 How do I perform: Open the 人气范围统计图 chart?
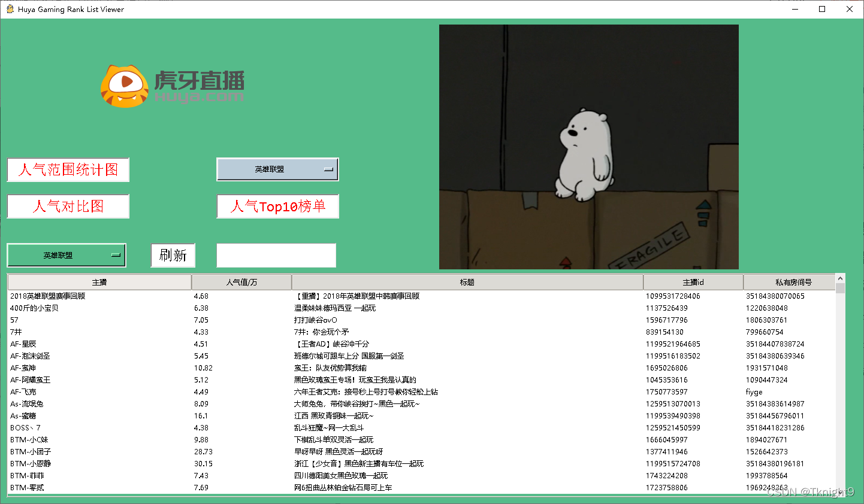[68, 169]
